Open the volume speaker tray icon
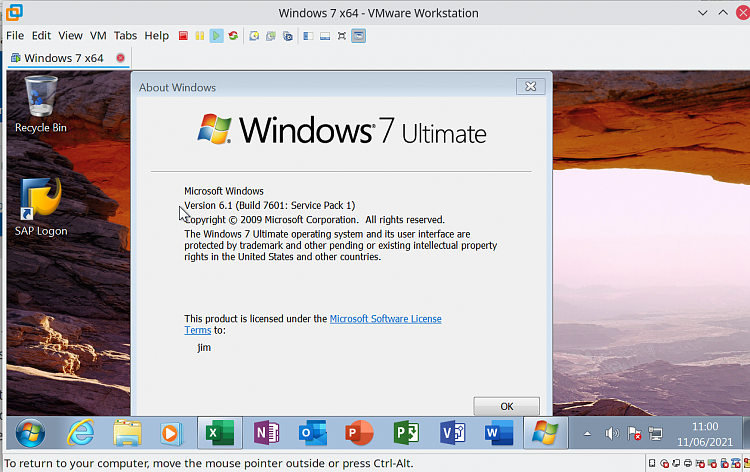Image resolution: width=750 pixels, height=472 pixels. (611, 434)
